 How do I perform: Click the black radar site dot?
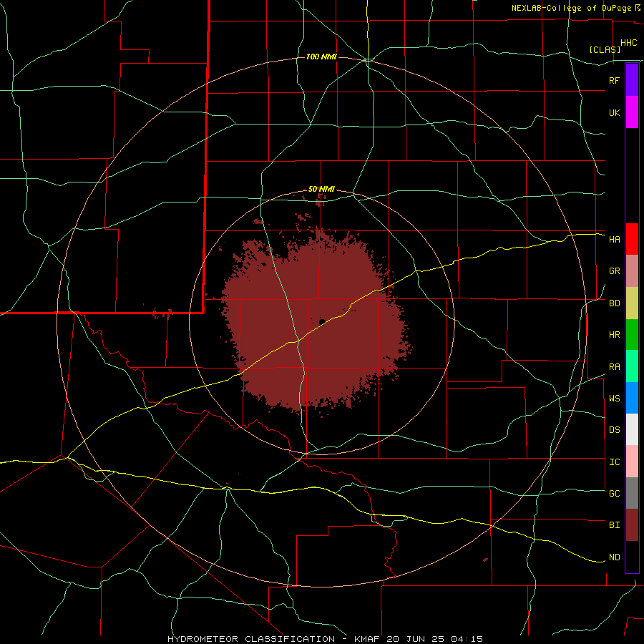pyautogui.click(x=322, y=321)
